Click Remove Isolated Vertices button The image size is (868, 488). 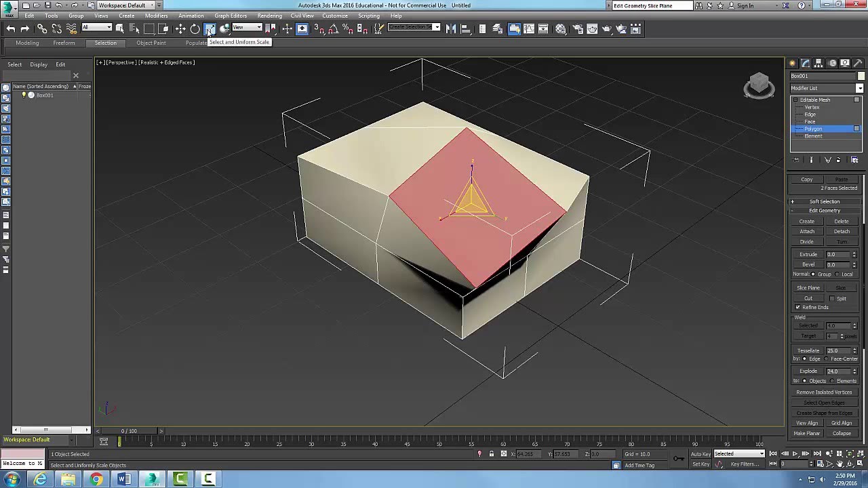click(824, 392)
